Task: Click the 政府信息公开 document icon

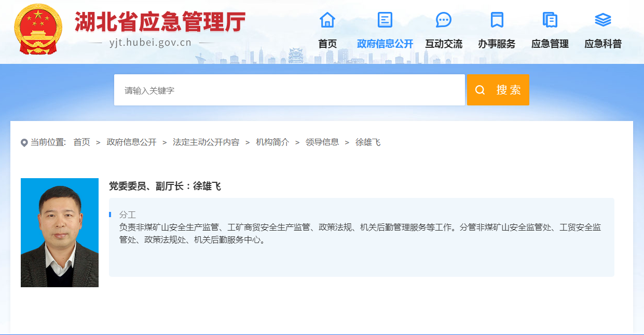Action: pyautogui.click(x=385, y=19)
